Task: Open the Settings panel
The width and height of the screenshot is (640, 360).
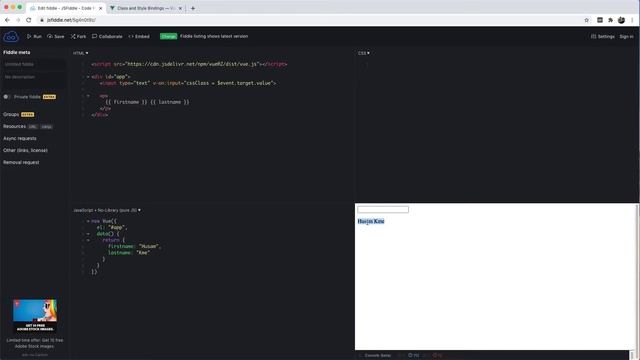Action: click(x=602, y=36)
